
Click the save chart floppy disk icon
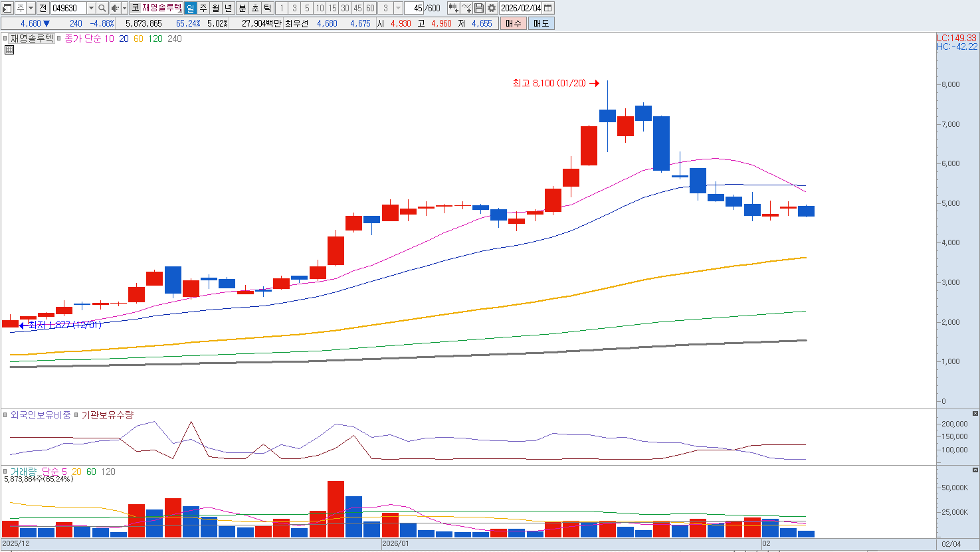tap(478, 8)
